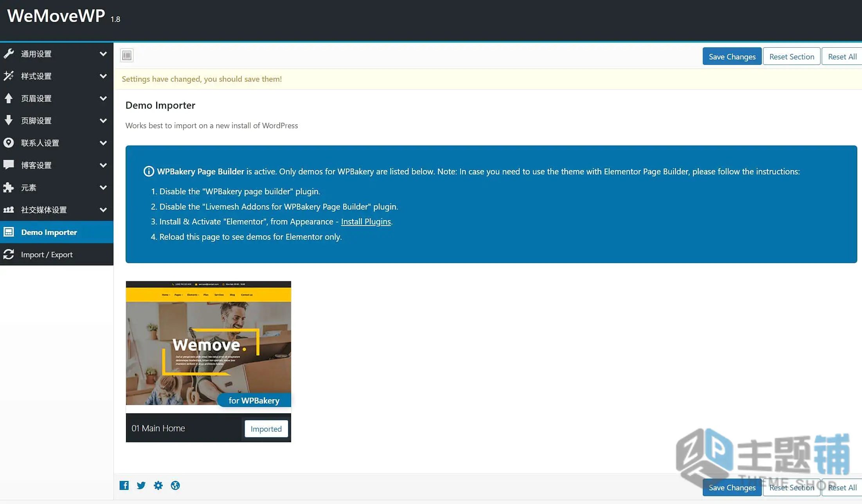Open the 页眉设置 menu item
This screenshot has height=504, width=862.
tap(57, 99)
